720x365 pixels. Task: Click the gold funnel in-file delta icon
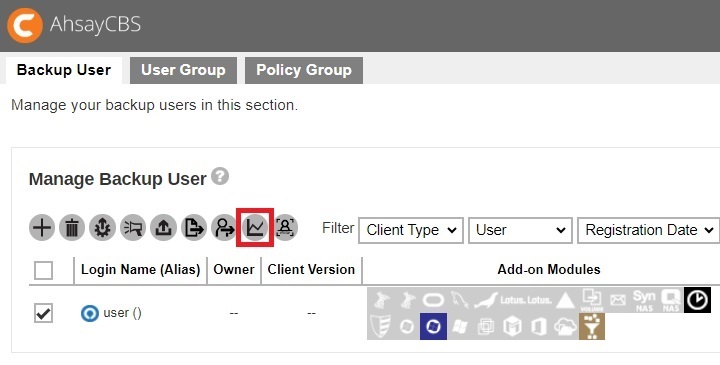coord(592,326)
